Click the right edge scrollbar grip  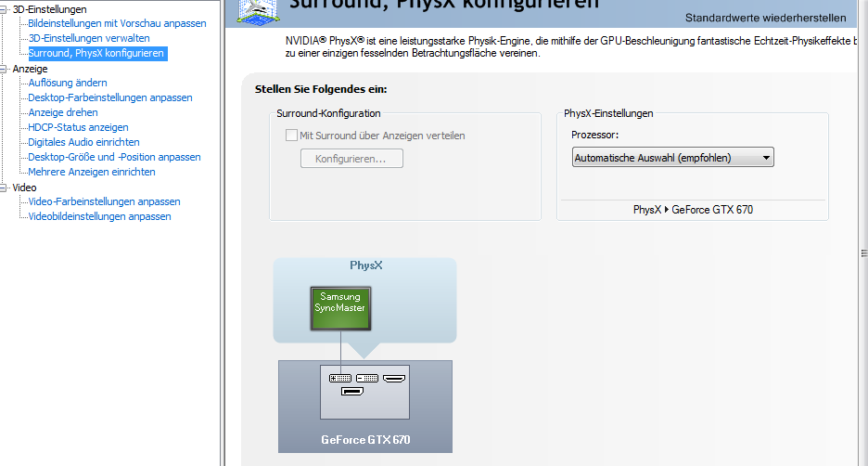click(x=864, y=253)
